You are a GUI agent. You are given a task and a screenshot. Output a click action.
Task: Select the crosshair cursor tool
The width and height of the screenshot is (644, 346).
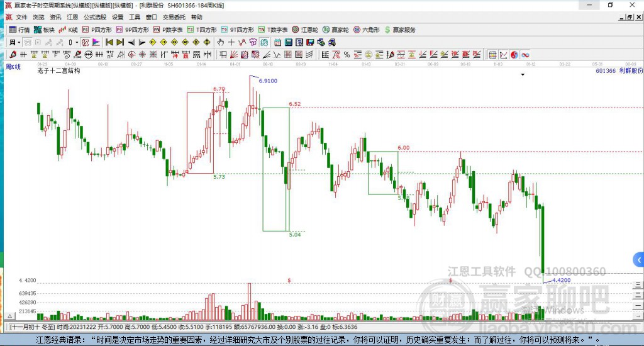click(231, 42)
